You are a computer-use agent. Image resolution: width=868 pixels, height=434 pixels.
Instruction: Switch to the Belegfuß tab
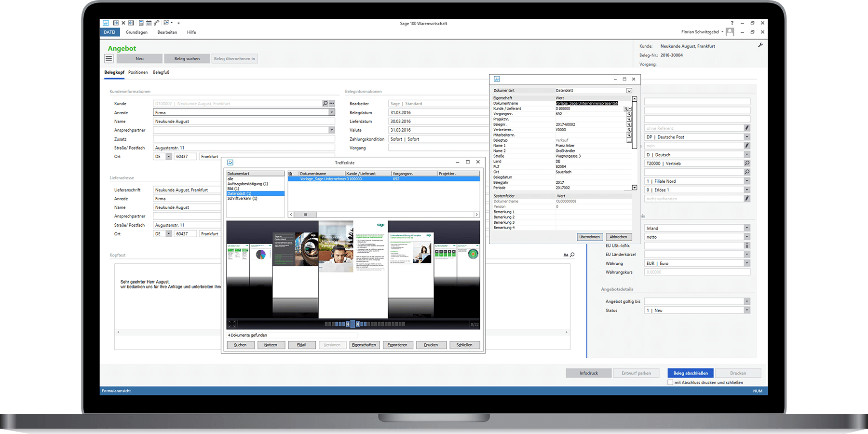(161, 72)
